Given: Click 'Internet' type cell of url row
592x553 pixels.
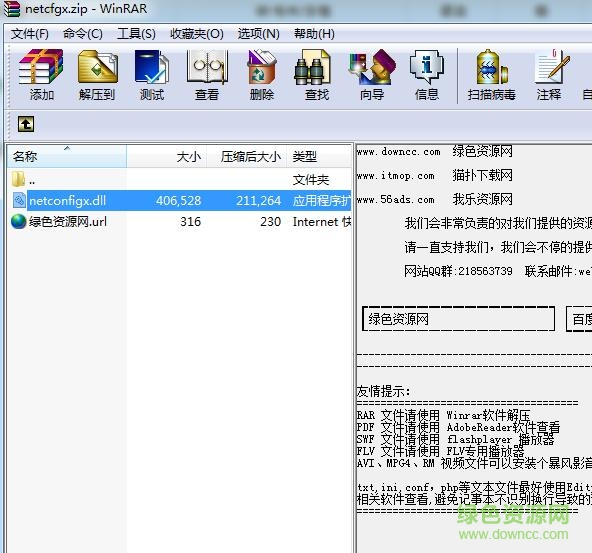Looking at the screenshot, I should pos(322,222).
